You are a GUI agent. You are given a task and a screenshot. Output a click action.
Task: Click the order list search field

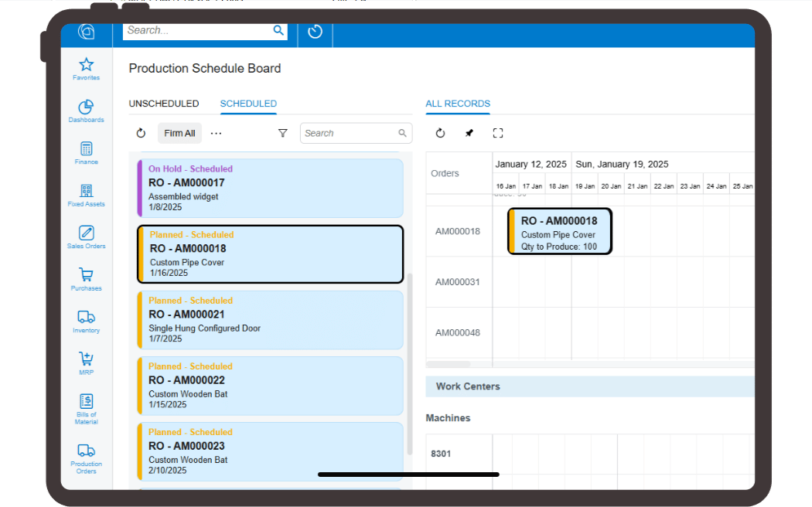coord(350,133)
